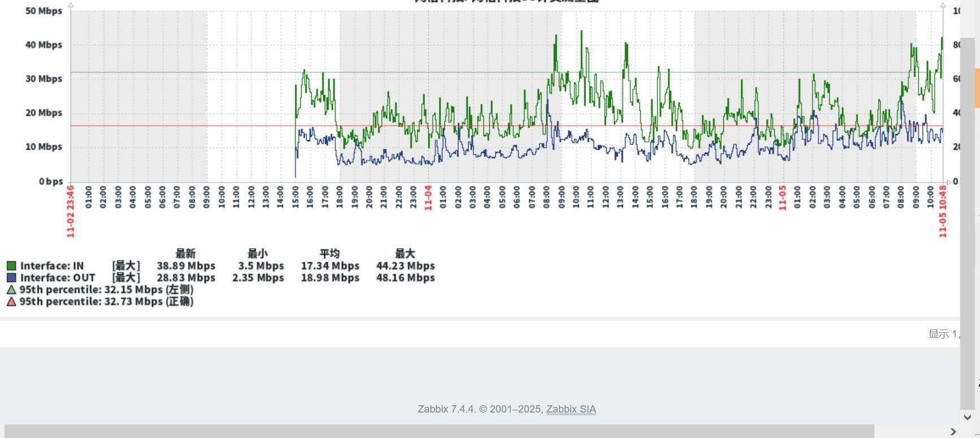Open the Zabbix SIA link
980x438 pixels.
coord(571,409)
